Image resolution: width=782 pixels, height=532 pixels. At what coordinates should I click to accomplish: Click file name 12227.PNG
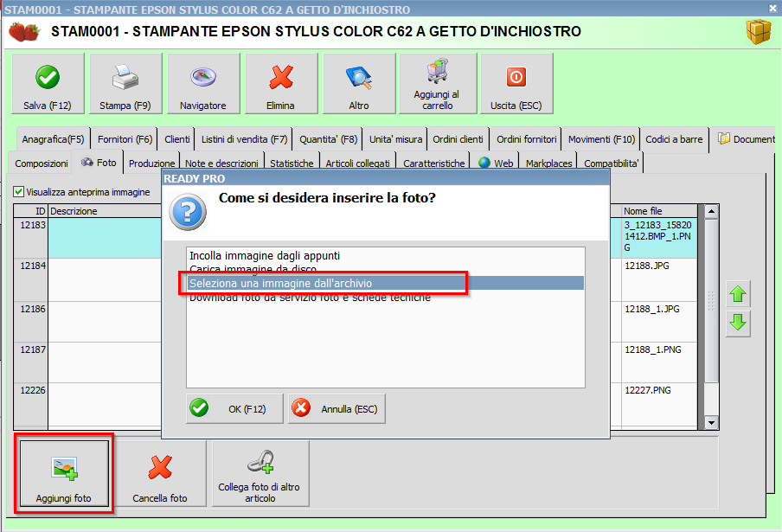pos(648,390)
